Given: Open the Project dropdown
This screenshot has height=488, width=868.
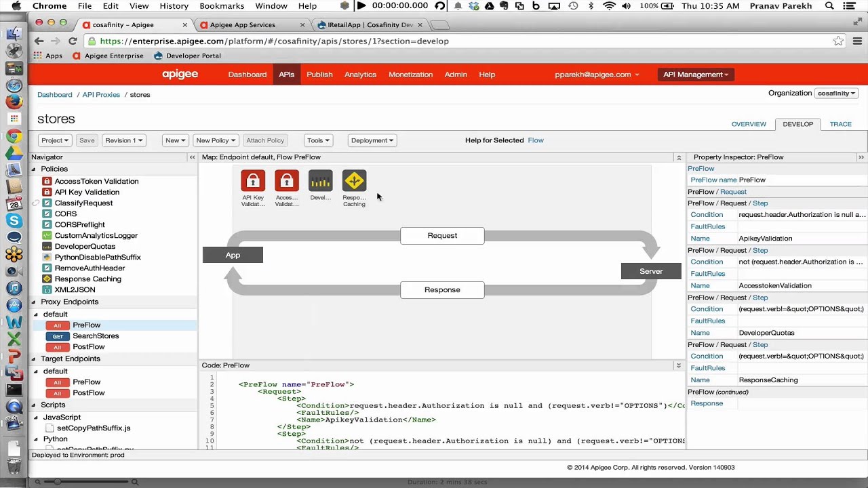Looking at the screenshot, I should (x=54, y=140).
